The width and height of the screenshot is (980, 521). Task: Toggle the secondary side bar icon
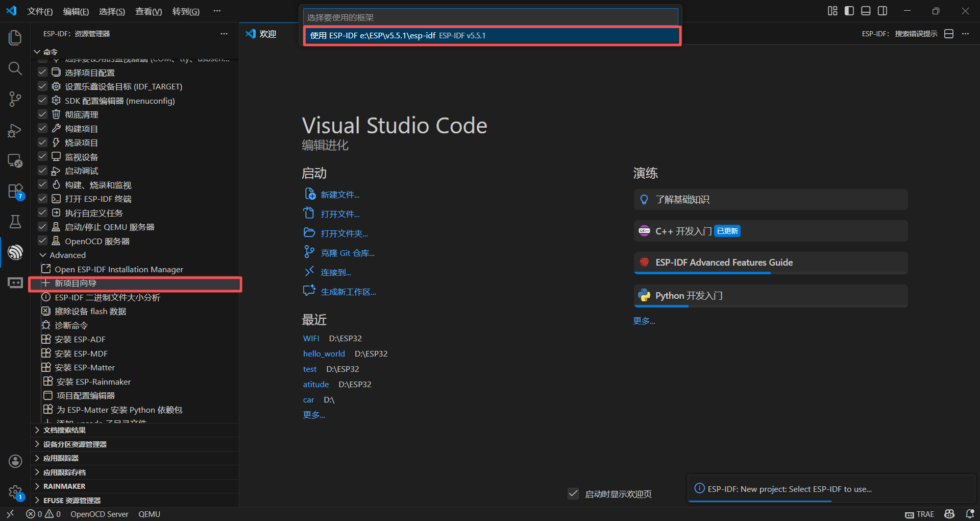(883, 11)
